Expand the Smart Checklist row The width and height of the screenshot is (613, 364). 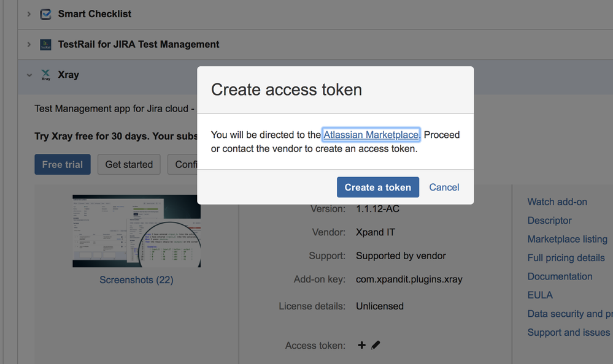coord(29,14)
